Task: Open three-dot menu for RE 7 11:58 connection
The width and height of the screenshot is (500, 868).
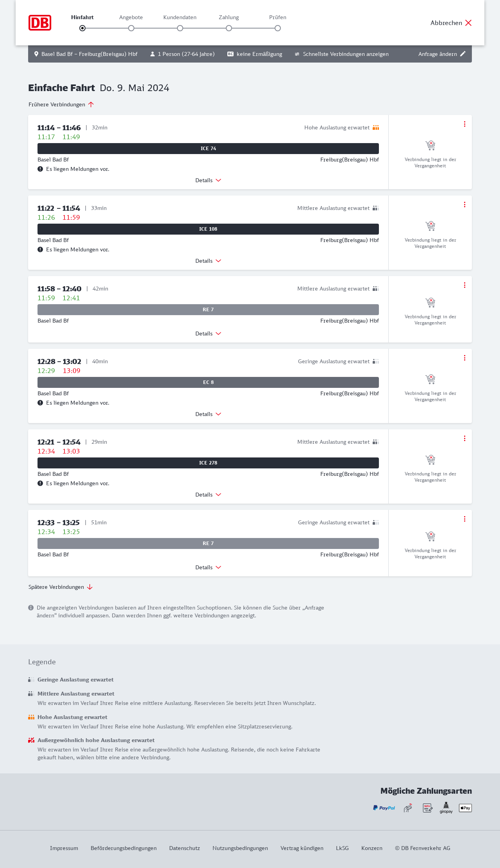Action: pyautogui.click(x=464, y=285)
